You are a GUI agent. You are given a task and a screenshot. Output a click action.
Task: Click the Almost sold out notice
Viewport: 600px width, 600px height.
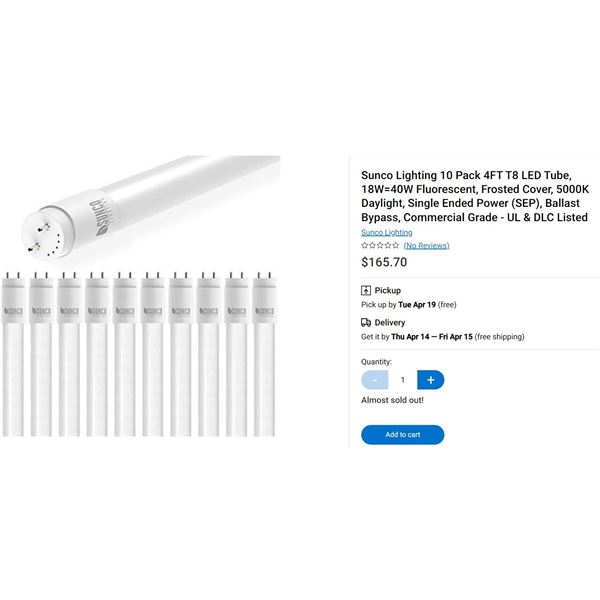(392, 400)
